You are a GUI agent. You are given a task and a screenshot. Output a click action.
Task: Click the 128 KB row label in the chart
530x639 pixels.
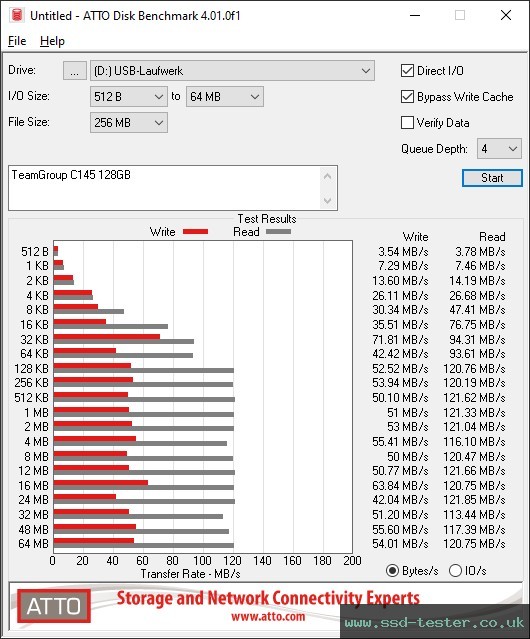pyautogui.click(x=31, y=368)
